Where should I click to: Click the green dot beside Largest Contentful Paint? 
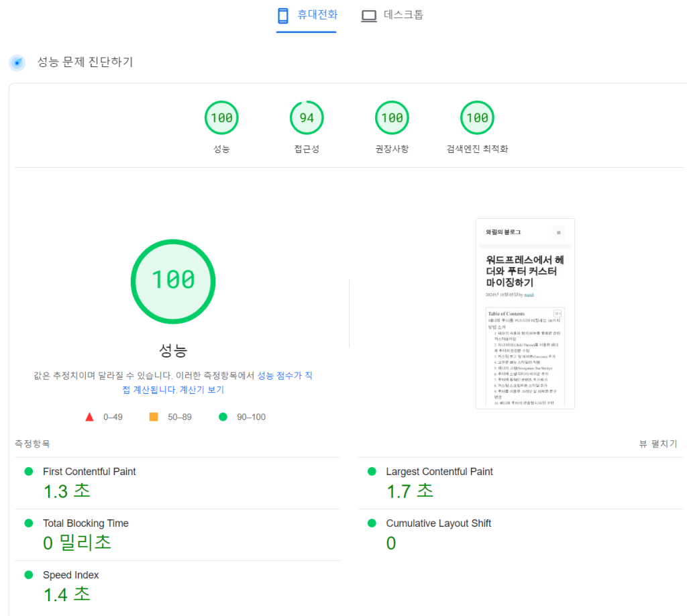point(372,472)
